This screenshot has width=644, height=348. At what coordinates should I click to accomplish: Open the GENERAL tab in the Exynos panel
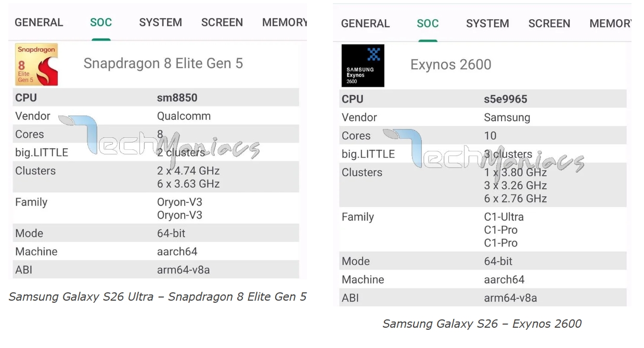(365, 23)
